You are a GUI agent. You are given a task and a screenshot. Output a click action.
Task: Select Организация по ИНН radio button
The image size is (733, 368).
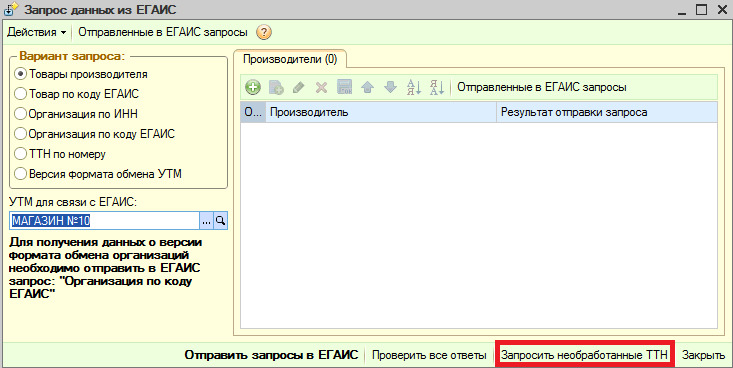pos(76,114)
